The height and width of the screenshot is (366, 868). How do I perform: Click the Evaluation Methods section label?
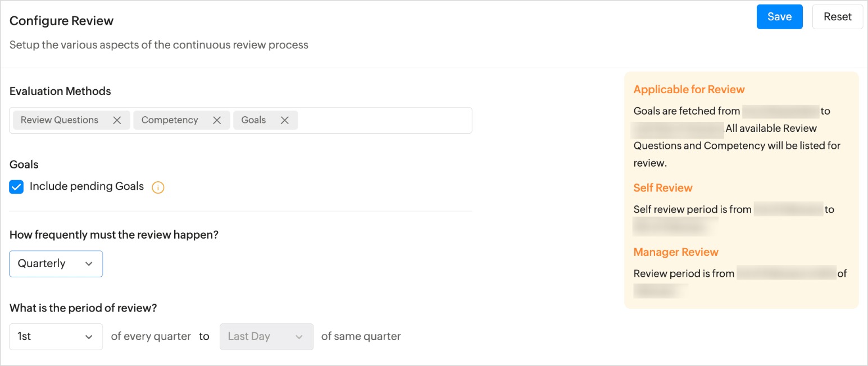pos(60,91)
